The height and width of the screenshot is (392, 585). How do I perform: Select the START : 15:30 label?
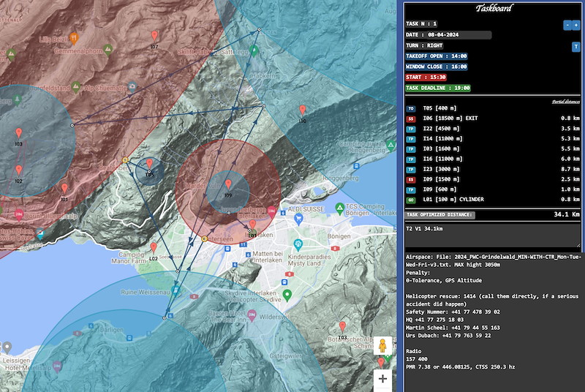(426, 78)
